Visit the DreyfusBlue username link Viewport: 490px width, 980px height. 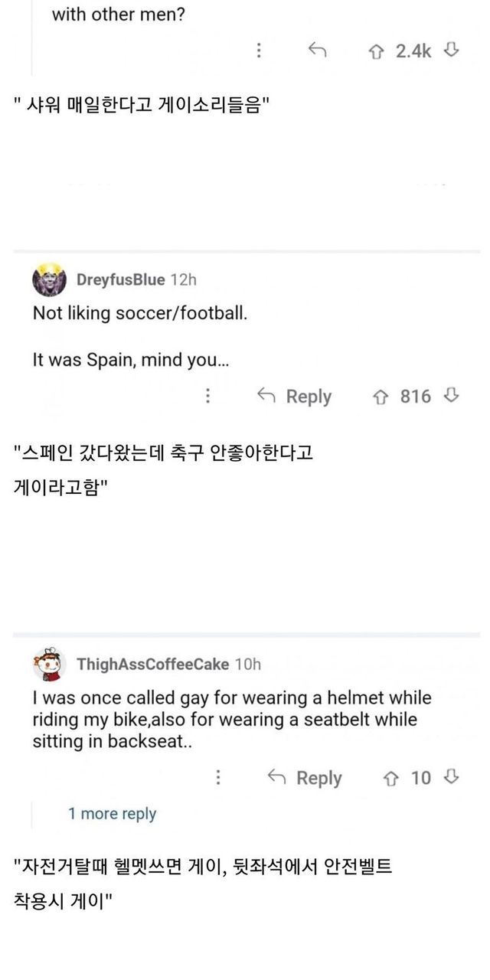tap(120, 279)
